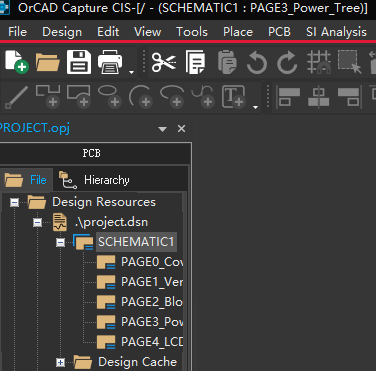Click the Align right icon

pos(350,97)
